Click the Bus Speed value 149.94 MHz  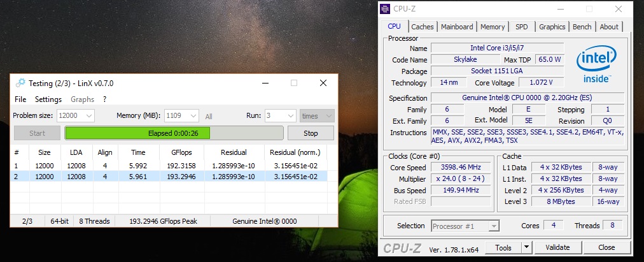[461, 190]
